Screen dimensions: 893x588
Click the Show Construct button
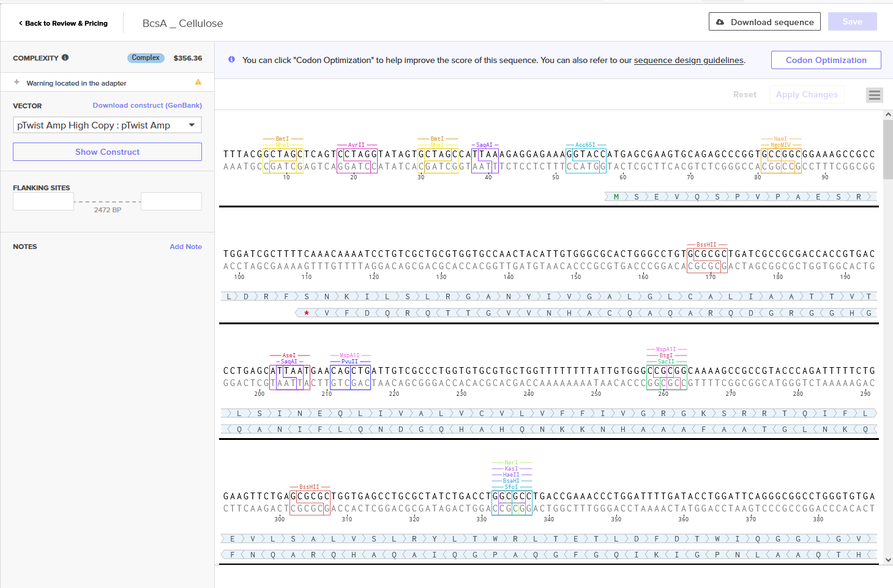point(107,151)
